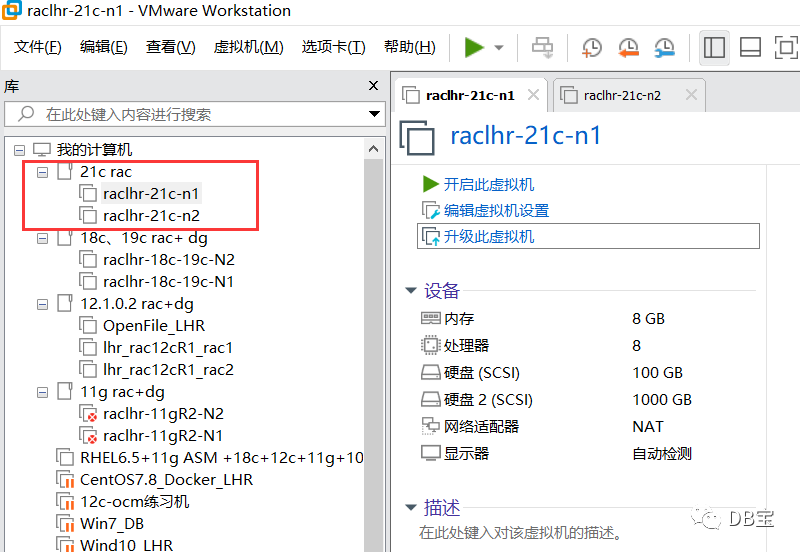This screenshot has height=552, width=800.
Task: Collapse the 我的计算机 tree node
Action: [19, 150]
